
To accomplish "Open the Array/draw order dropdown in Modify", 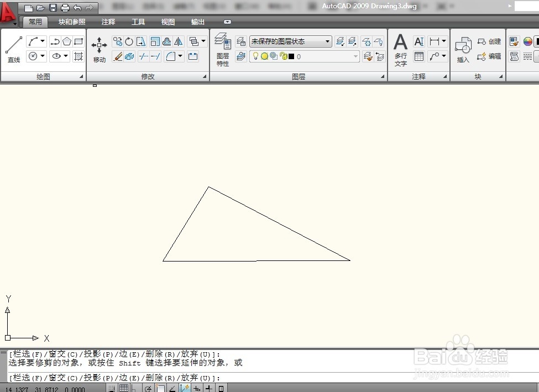I will pyautogui.click(x=203, y=41).
